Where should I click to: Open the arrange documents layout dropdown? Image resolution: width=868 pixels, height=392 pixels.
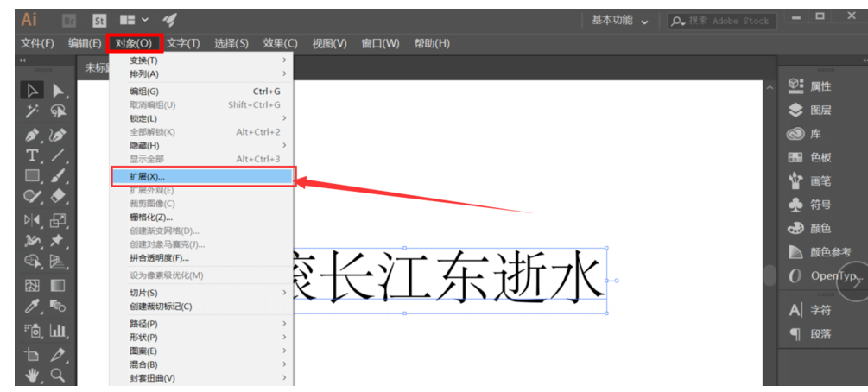[x=135, y=21]
